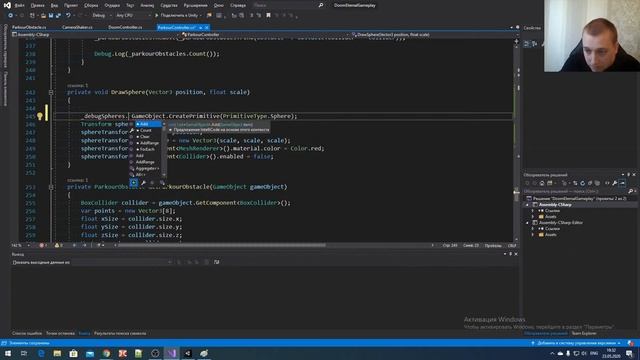Click the Refresh icon in Solution Explorer
Image resolution: width=640 pixels, height=360 pixels.
(x=582, y=183)
